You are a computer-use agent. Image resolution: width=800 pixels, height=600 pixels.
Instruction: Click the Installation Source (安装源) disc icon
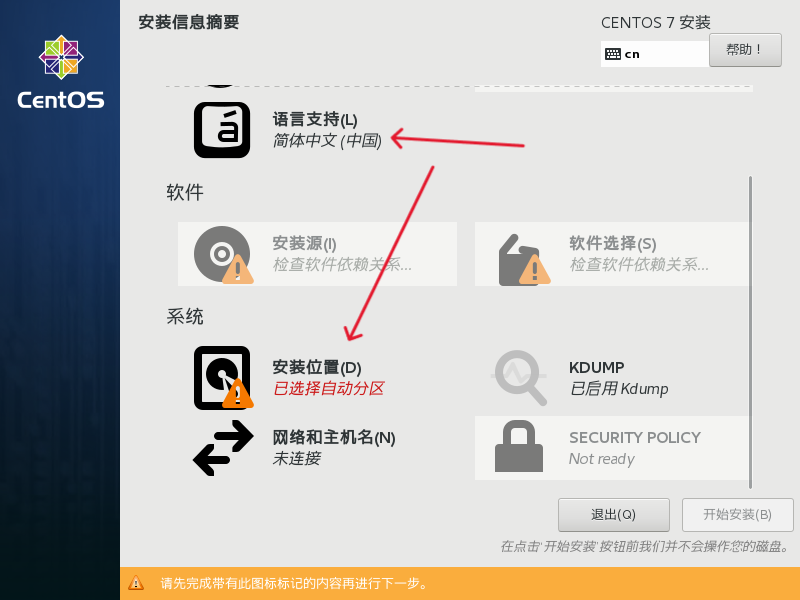pyautogui.click(x=223, y=254)
